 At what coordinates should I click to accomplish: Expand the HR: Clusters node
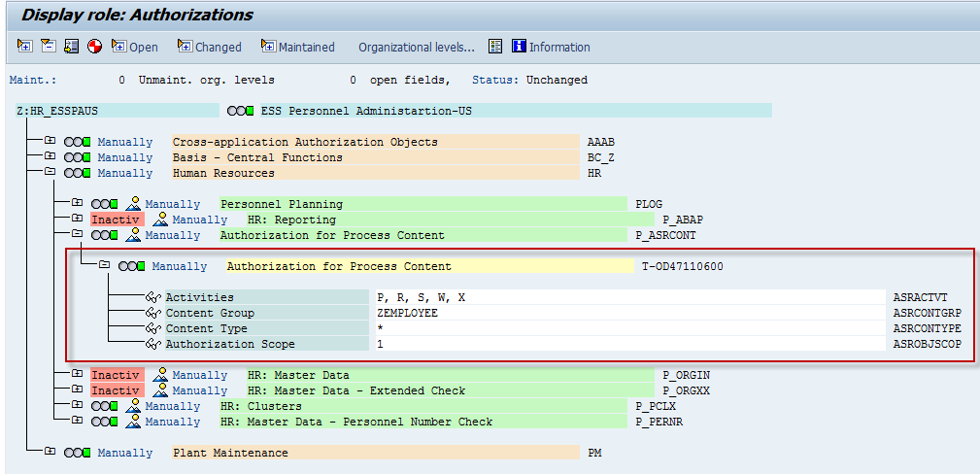77,405
